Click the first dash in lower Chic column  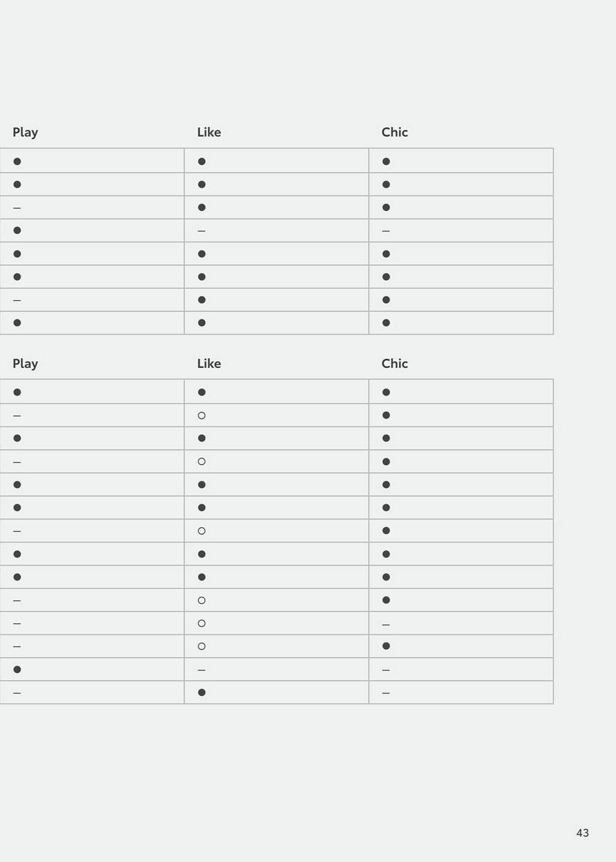pos(386,625)
